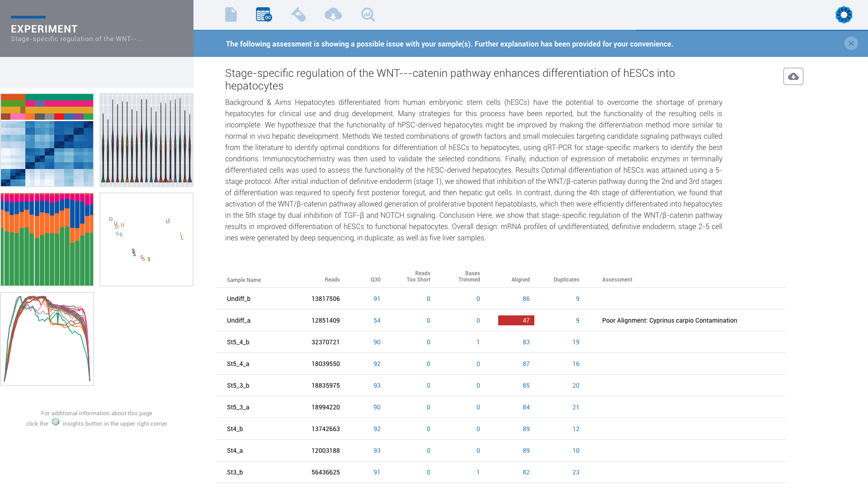Image resolution: width=868 pixels, height=488 pixels.
Task: Open the PCA scatter plot thumbnail
Action: pyautogui.click(x=146, y=239)
